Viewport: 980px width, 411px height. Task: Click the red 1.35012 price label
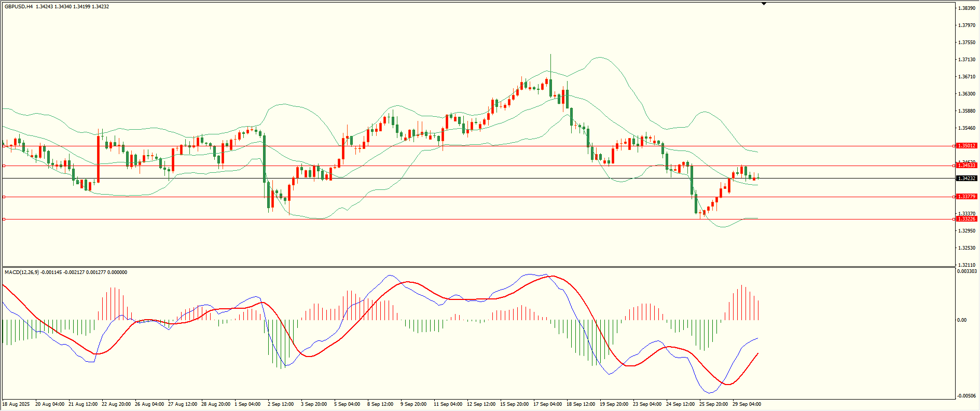tap(967, 146)
